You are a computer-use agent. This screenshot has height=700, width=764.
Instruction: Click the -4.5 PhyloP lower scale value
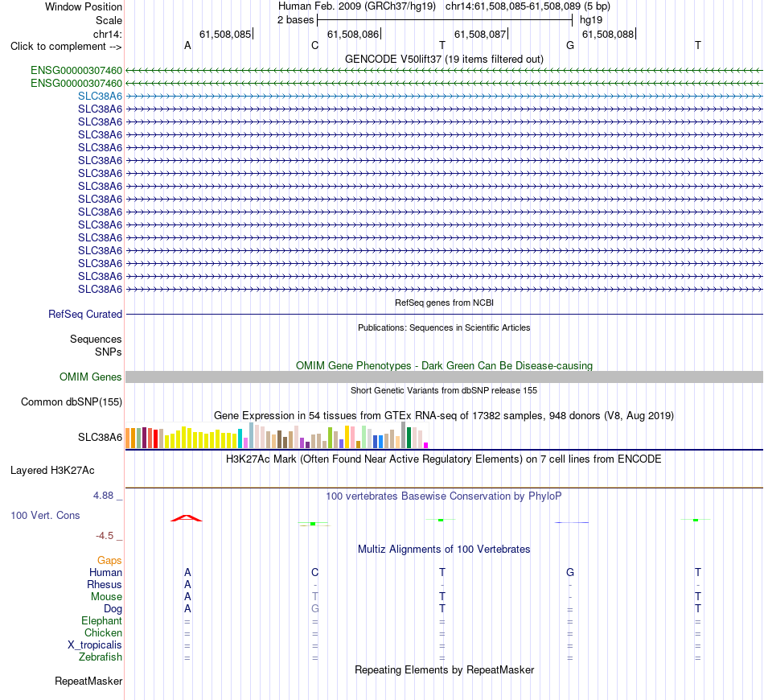[x=105, y=536]
